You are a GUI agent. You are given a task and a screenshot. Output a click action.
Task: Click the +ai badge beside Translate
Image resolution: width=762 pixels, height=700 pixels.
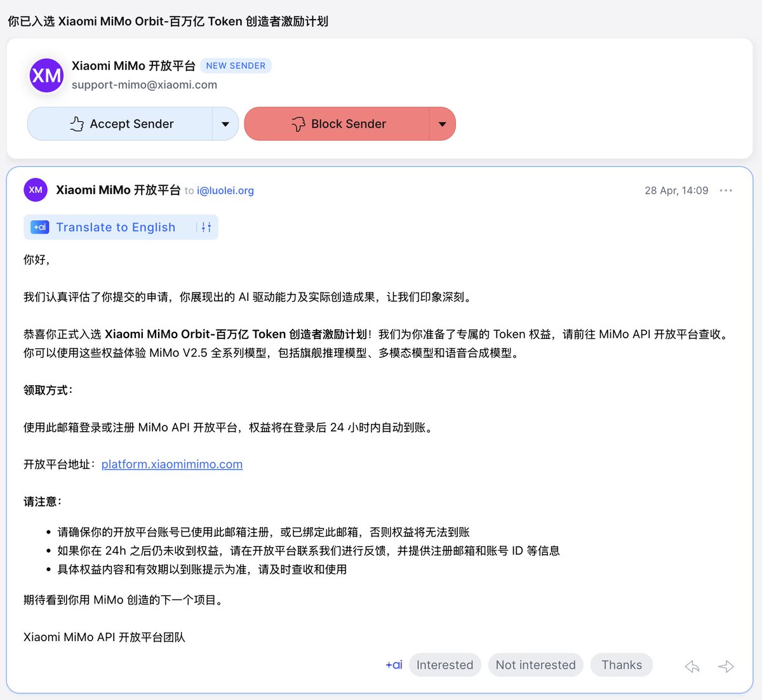tap(40, 227)
